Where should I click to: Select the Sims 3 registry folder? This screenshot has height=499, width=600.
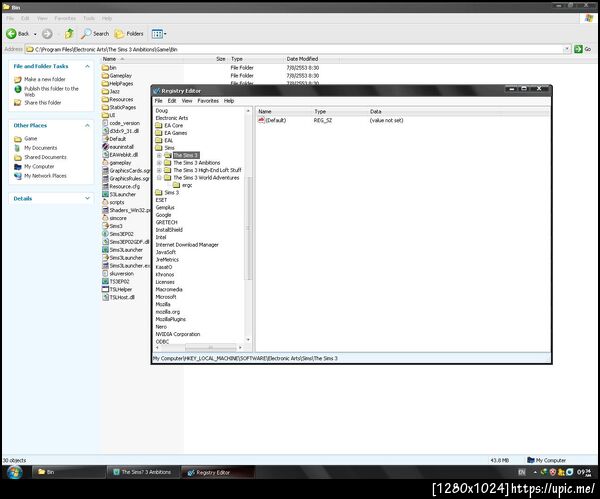coord(167,192)
